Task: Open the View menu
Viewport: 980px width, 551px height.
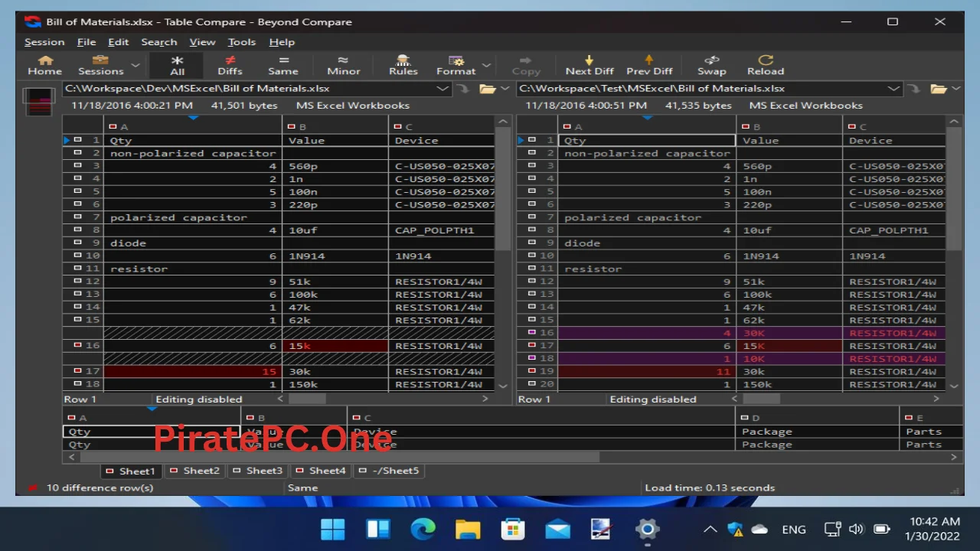Action: tap(202, 42)
